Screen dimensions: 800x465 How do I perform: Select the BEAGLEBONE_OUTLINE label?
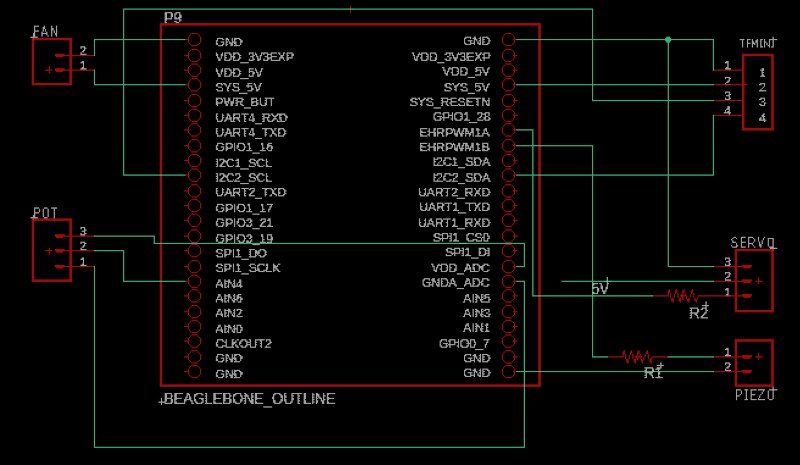tap(249, 399)
